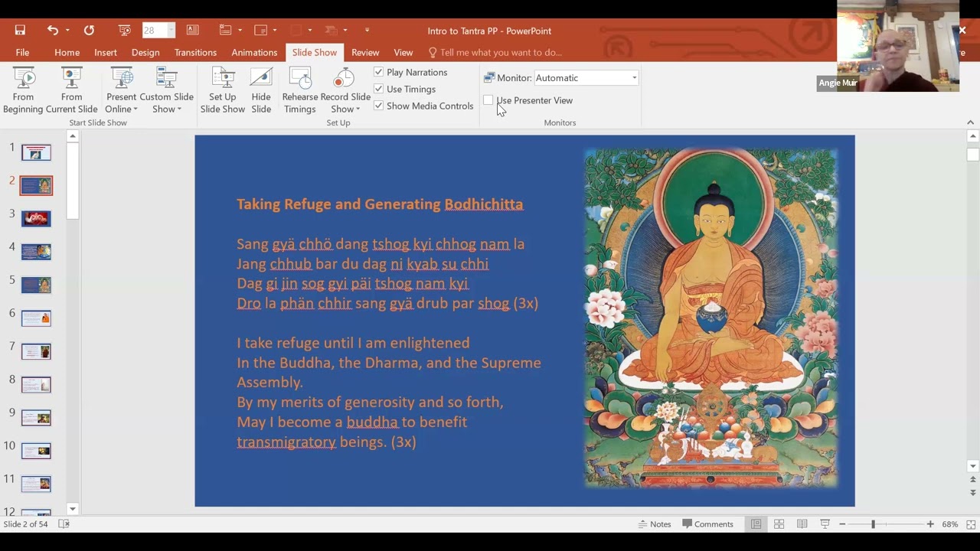Select slide 11 thumbnail
The image size is (980, 551).
click(36, 484)
